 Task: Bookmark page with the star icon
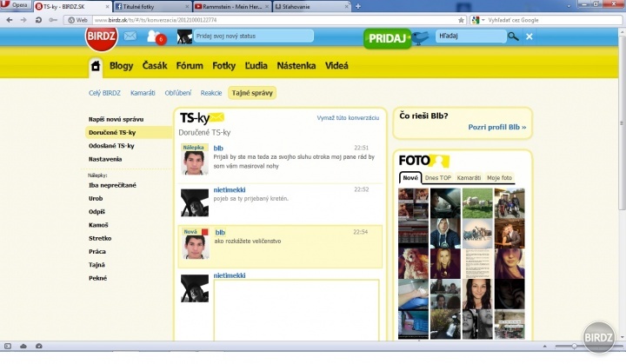coord(461,20)
